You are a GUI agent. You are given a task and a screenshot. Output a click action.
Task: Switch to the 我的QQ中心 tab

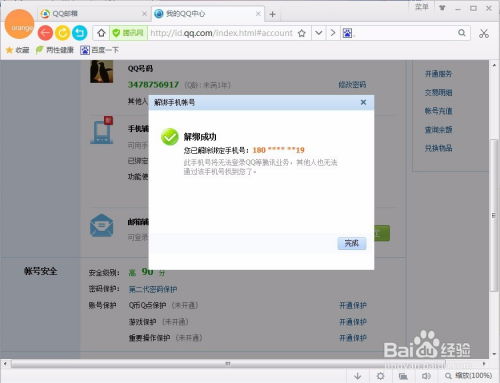tap(208, 14)
